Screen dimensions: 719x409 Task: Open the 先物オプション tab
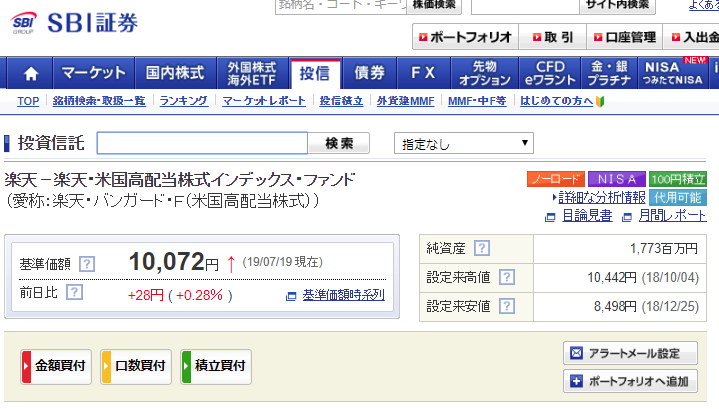tap(485, 73)
